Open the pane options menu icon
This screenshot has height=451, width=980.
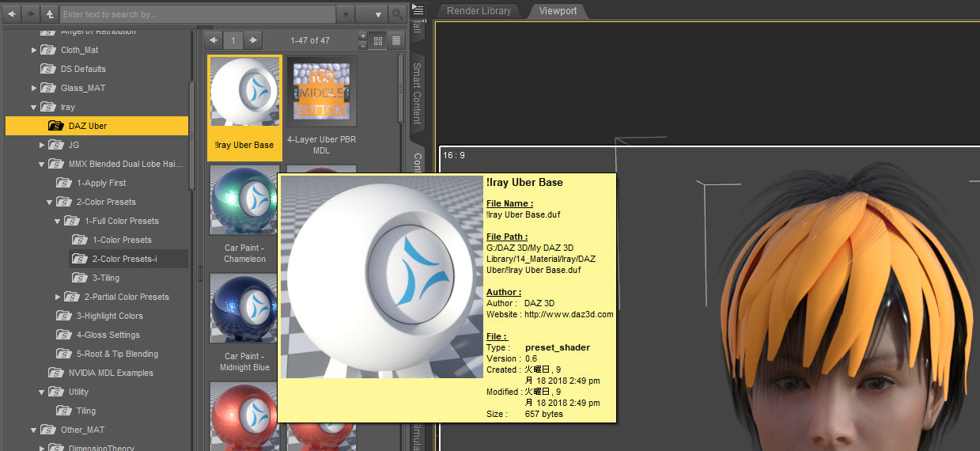(x=418, y=10)
